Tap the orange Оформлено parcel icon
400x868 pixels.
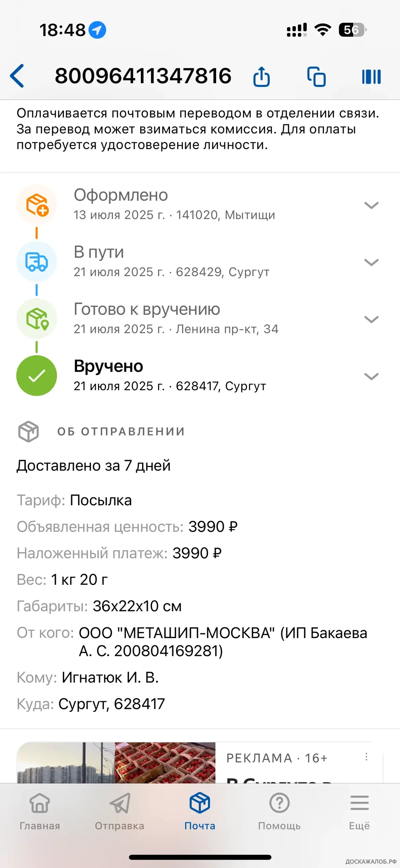click(37, 205)
